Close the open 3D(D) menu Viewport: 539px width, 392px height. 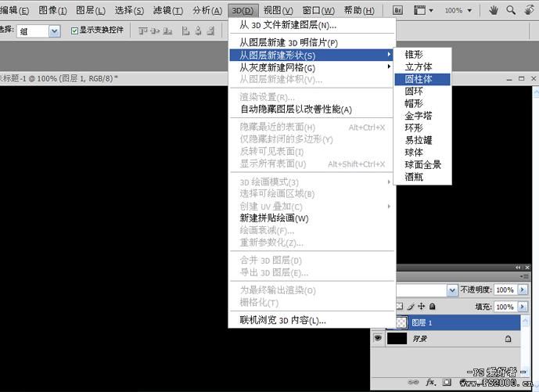coord(243,10)
